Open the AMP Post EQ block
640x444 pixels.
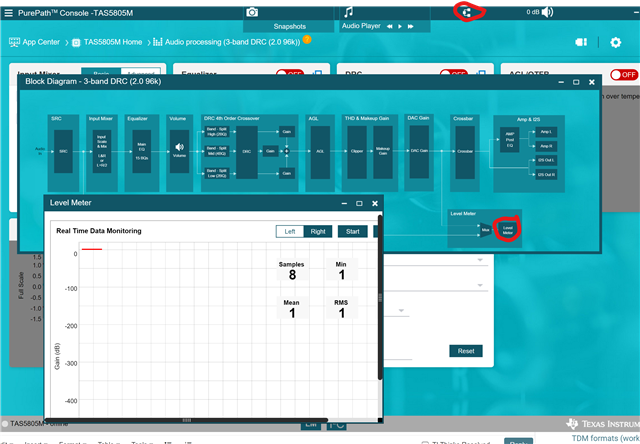(x=510, y=140)
